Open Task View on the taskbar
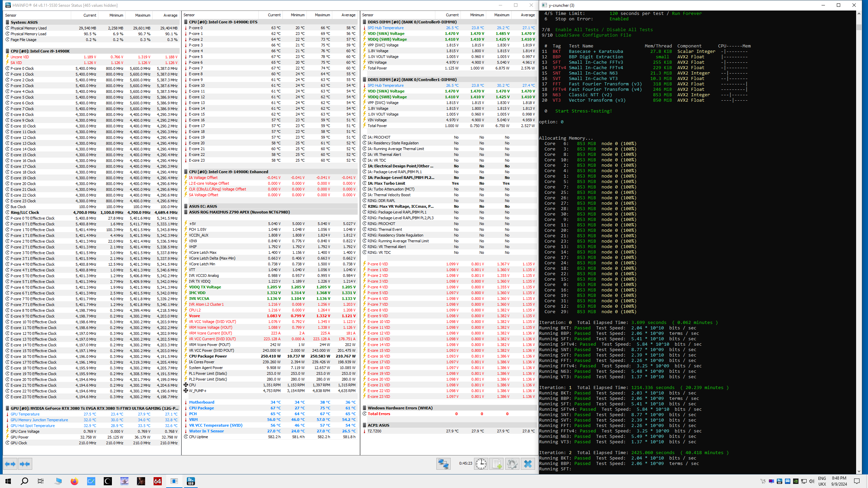Image resolution: width=868 pixels, height=488 pixels. click(x=41, y=481)
